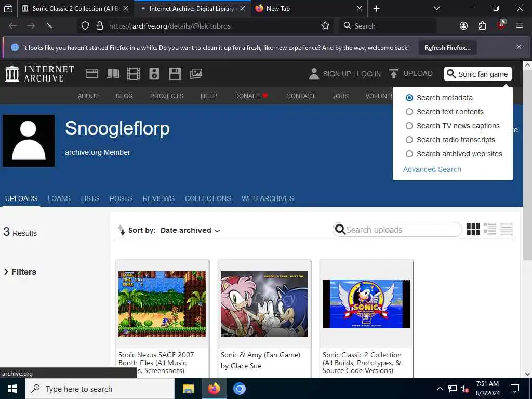Open the SIGN UP | LOG IN link

pos(352,74)
